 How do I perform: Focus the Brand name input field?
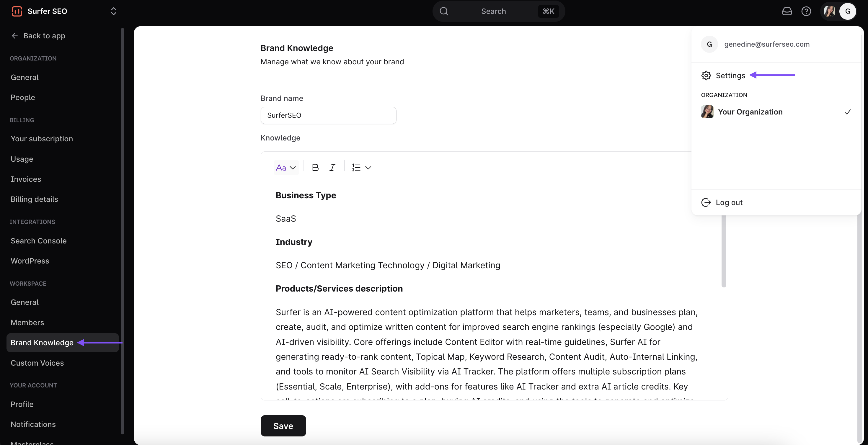point(328,115)
